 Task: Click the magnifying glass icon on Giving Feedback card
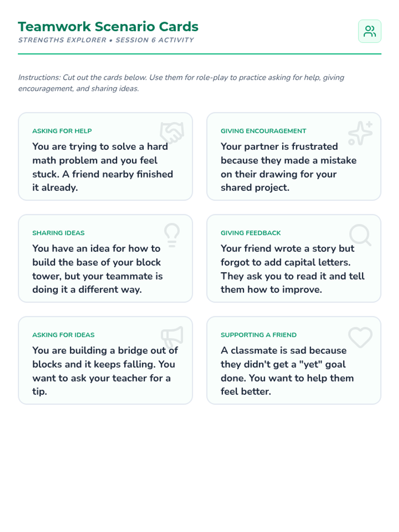(360, 235)
